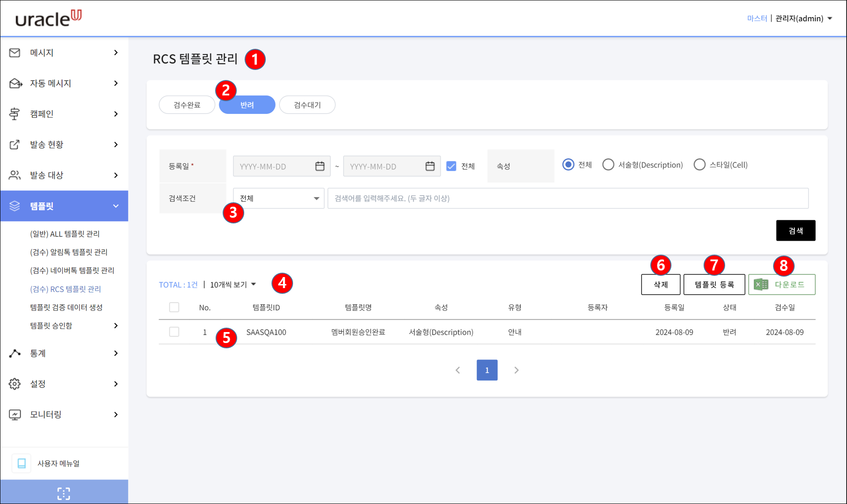Click the 템플릿 등록 button
The image size is (847, 504).
point(714,285)
